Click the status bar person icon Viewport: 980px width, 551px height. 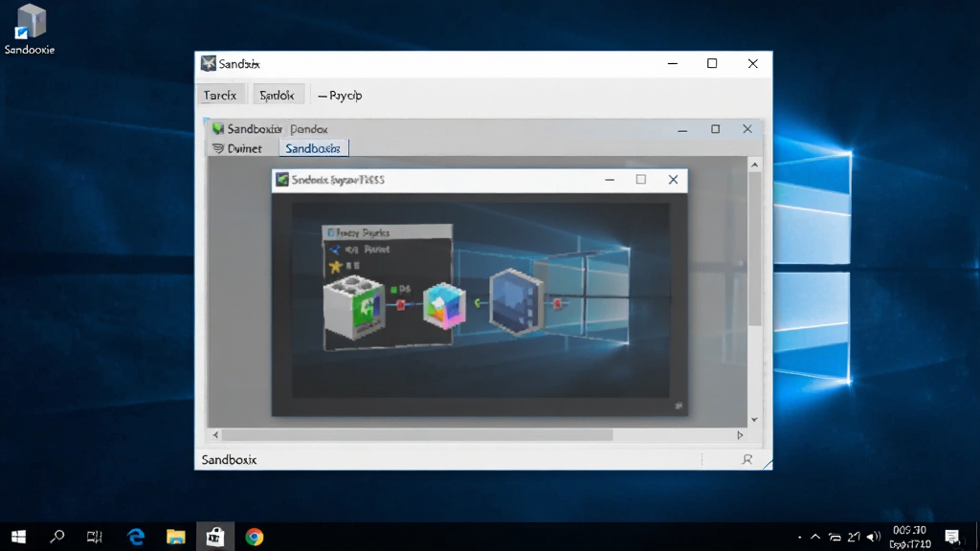click(x=746, y=460)
